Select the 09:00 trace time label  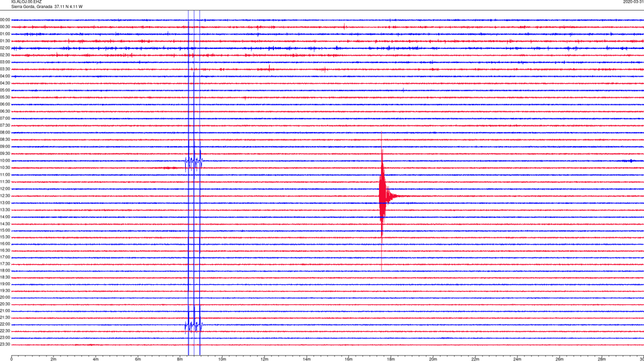[5, 147]
